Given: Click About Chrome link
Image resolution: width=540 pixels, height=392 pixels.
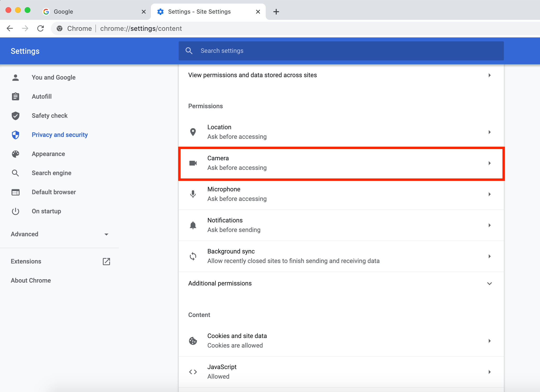Looking at the screenshot, I should point(31,280).
